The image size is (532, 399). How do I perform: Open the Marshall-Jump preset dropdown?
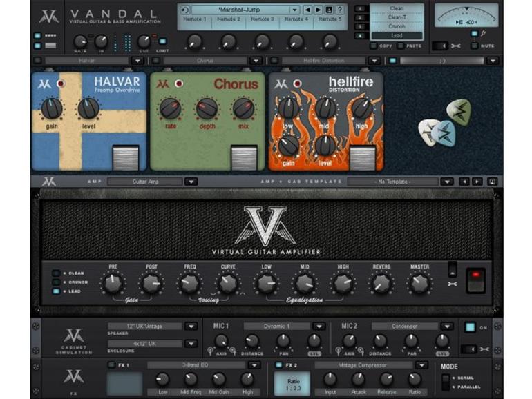pos(294,10)
